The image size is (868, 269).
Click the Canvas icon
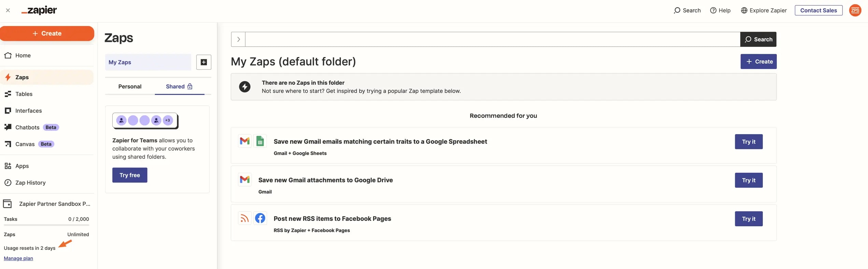pyautogui.click(x=8, y=144)
